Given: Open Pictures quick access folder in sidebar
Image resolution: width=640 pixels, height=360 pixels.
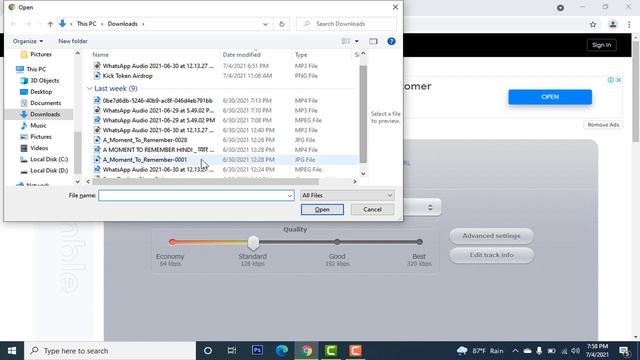Looking at the screenshot, I should pos(41,54).
